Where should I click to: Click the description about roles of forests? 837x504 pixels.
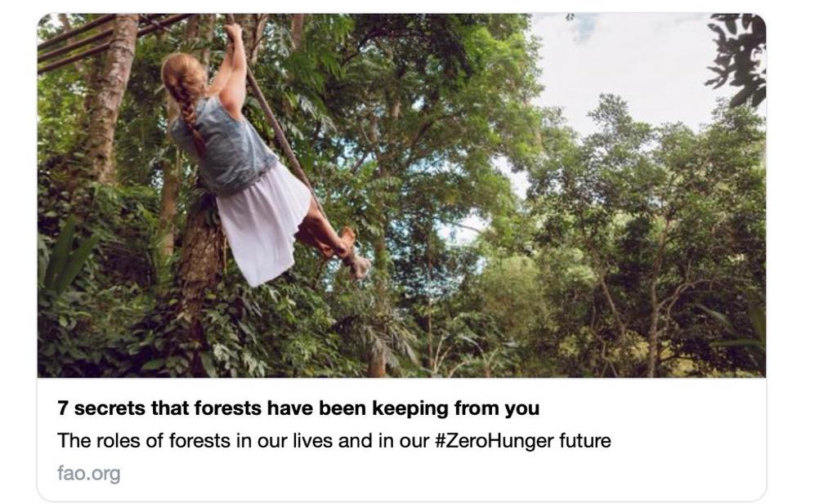pyautogui.click(x=334, y=440)
